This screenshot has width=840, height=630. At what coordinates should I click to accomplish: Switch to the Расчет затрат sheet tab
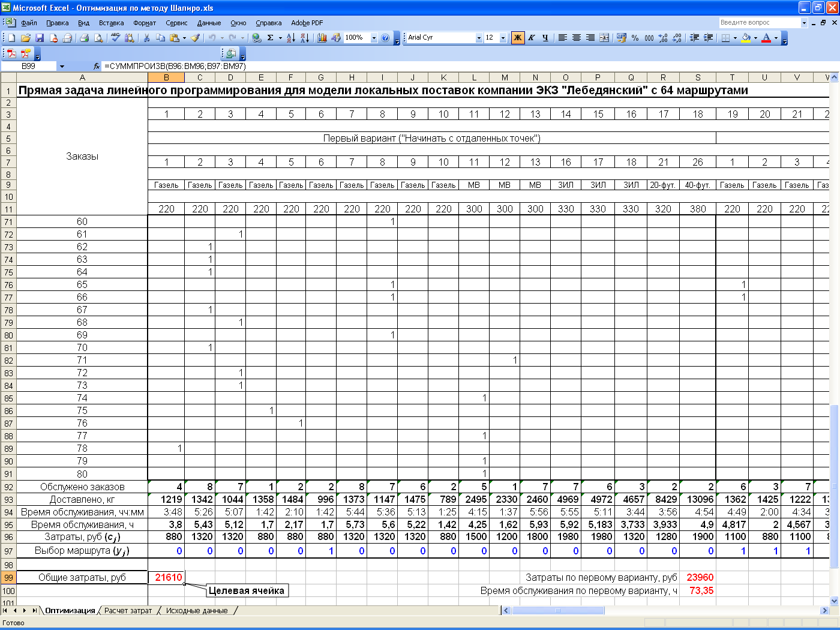point(128,610)
